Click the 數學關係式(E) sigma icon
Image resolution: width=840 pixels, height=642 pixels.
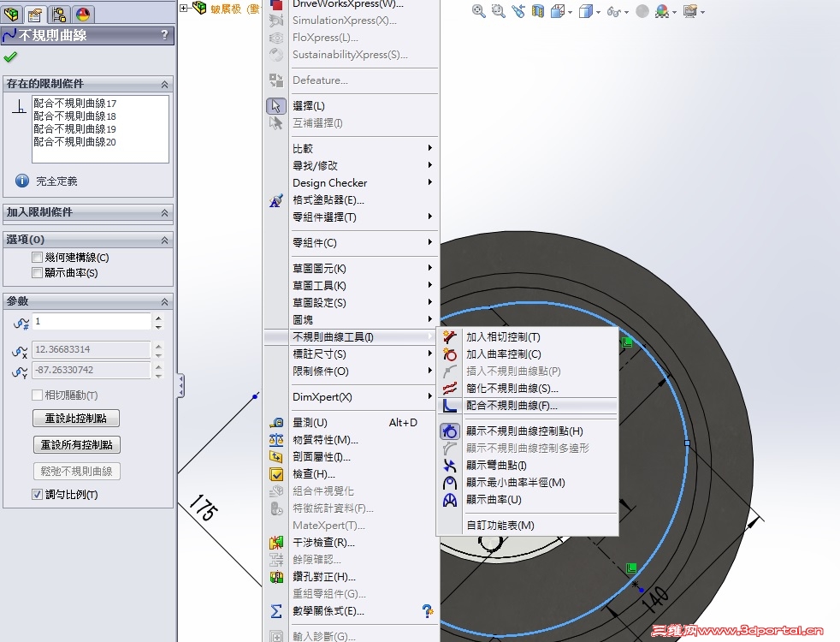coord(276,611)
